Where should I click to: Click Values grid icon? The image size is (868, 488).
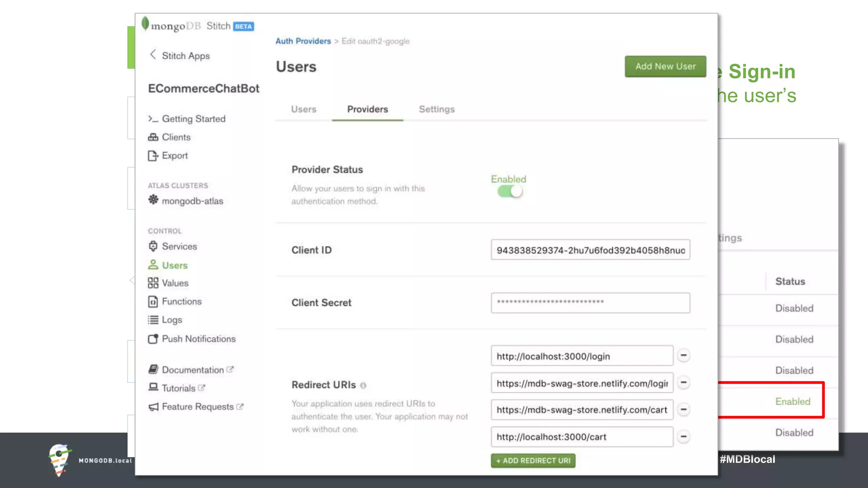click(153, 283)
